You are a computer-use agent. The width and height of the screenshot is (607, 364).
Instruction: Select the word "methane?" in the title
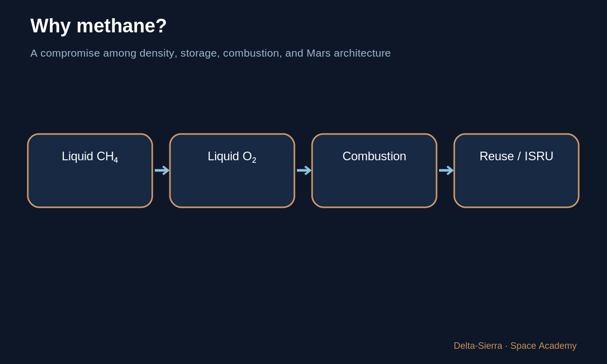[121, 26]
